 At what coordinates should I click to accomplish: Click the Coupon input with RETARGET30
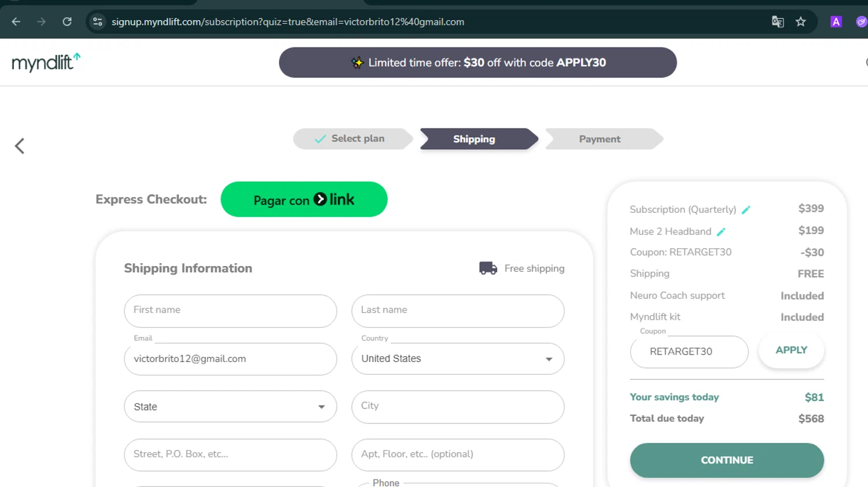pos(689,352)
